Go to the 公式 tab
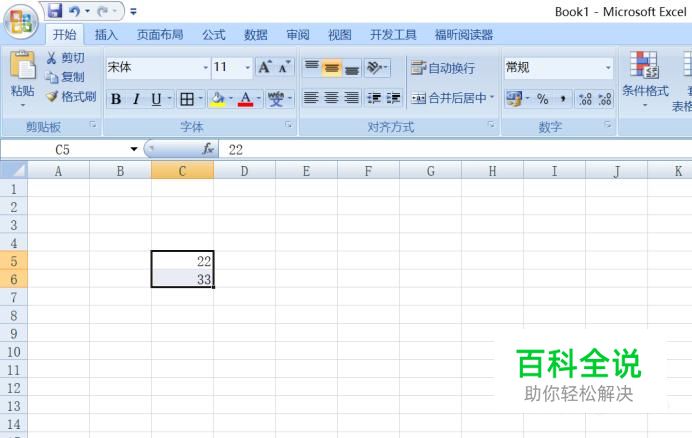This screenshot has height=438, width=692. (x=214, y=34)
